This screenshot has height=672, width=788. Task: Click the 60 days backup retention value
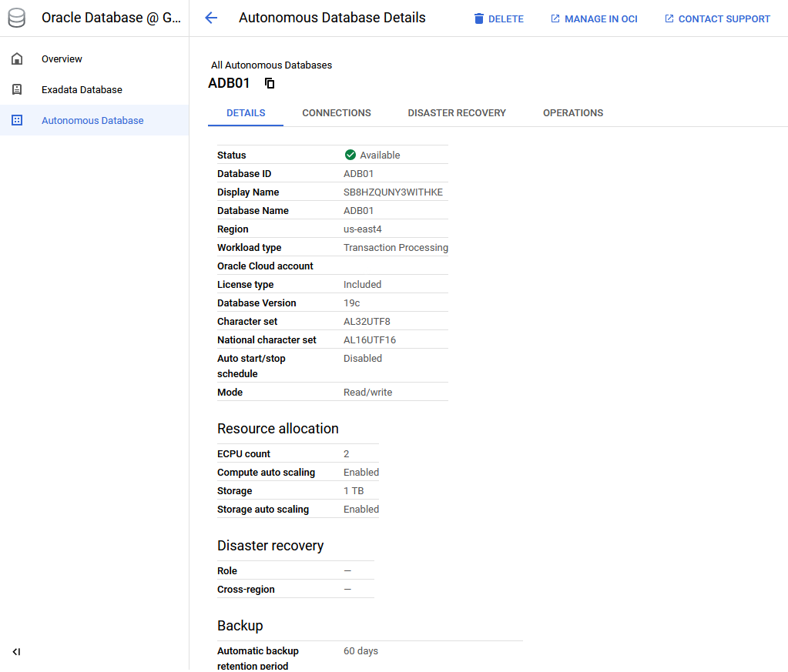[360, 651]
